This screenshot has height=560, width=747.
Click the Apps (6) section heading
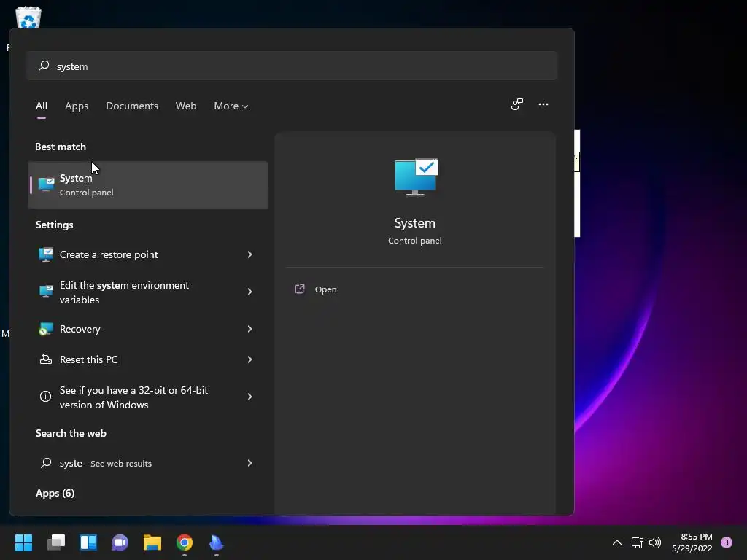[x=55, y=494]
